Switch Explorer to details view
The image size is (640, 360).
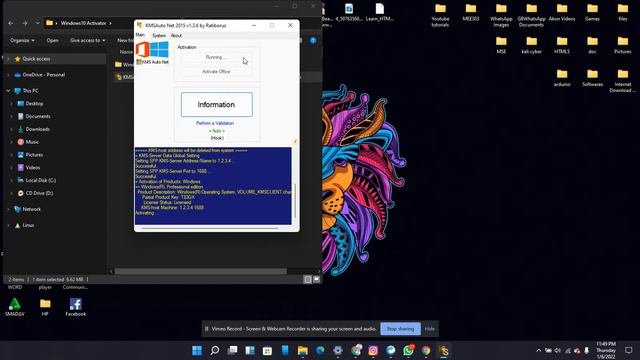[308, 280]
